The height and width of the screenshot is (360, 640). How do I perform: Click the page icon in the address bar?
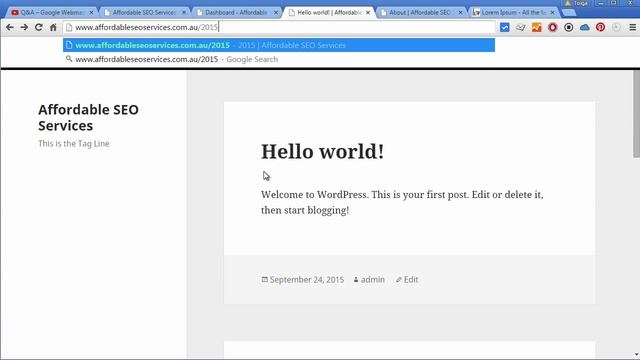[69, 27]
